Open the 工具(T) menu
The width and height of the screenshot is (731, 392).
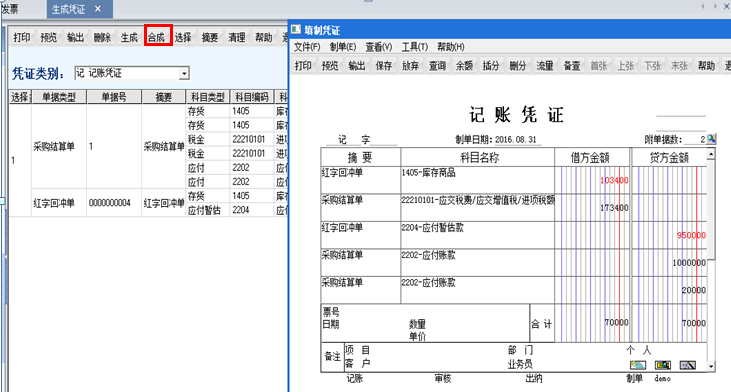pyautogui.click(x=414, y=47)
